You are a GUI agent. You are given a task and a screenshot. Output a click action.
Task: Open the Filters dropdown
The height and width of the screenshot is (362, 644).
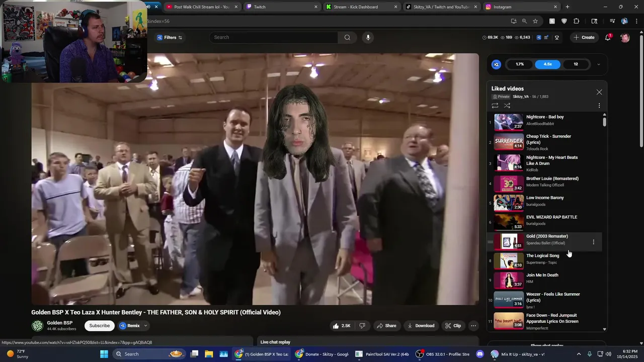[x=170, y=37]
